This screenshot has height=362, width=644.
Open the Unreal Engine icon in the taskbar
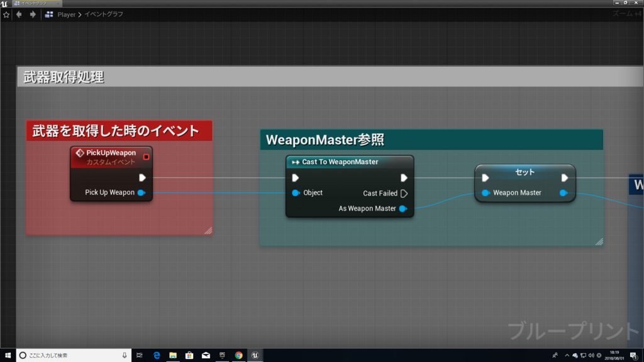[x=255, y=354]
